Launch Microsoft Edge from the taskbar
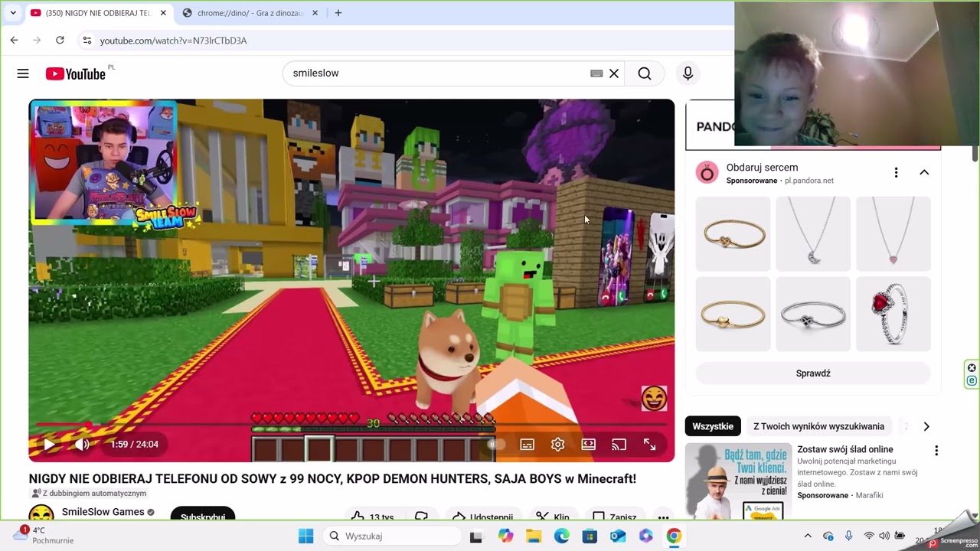 562,536
